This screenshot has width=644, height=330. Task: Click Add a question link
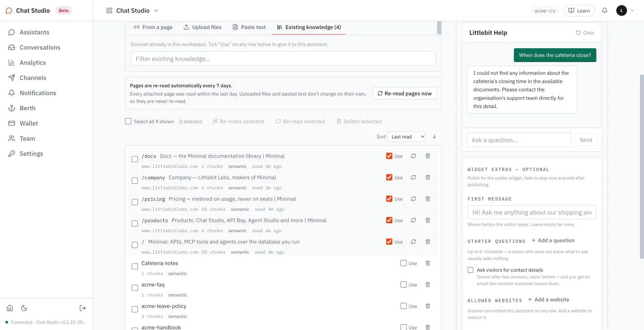(553, 240)
